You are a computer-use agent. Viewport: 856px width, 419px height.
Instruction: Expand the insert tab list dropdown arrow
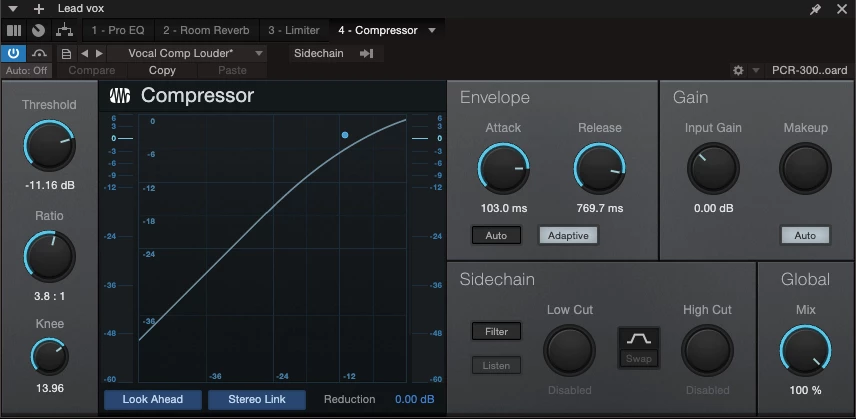(432, 31)
